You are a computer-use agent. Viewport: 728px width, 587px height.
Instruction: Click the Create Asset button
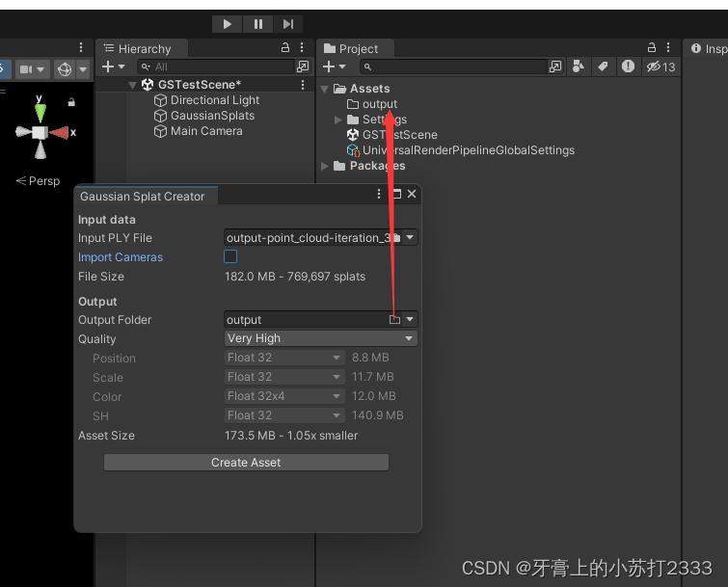pyautogui.click(x=246, y=463)
